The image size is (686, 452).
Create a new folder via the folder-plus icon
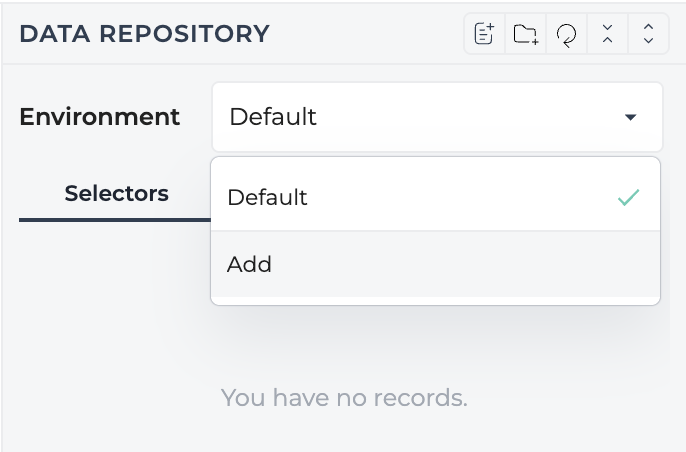click(x=525, y=34)
